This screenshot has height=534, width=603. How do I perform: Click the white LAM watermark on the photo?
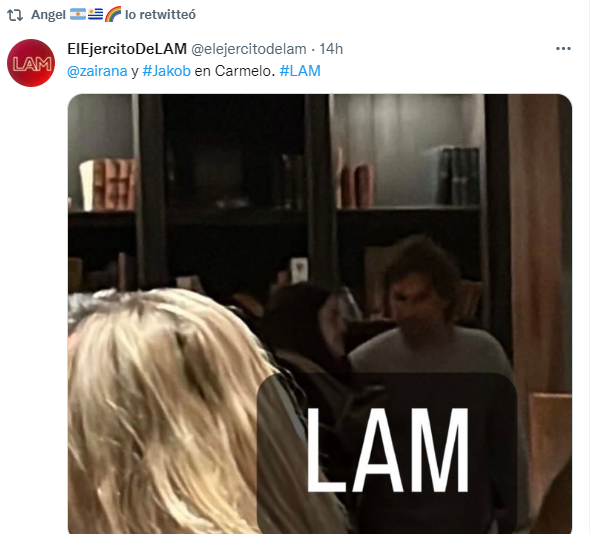[x=388, y=451]
